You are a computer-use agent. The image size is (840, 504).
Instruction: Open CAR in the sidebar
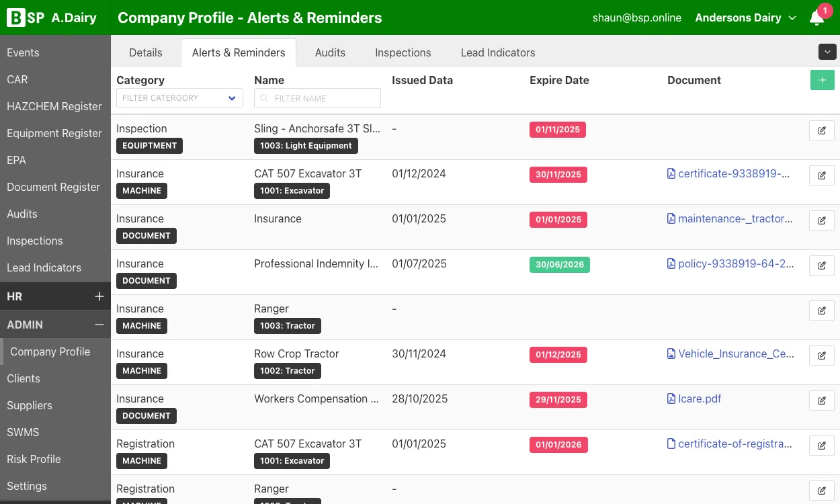(x=55, y=79)
